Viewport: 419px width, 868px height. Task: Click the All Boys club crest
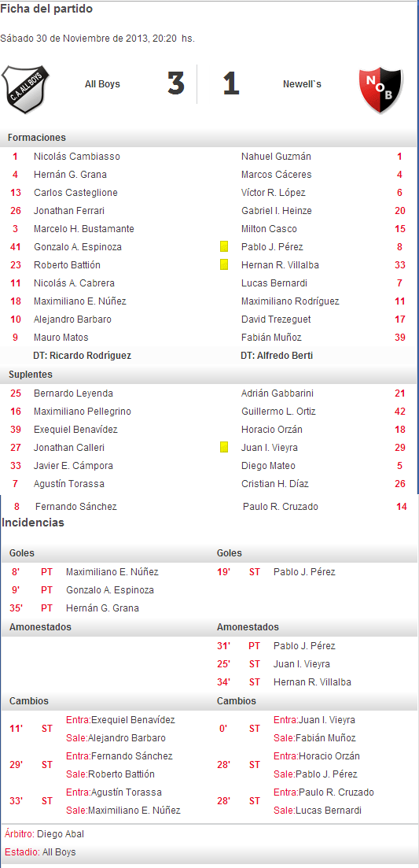pos(25,90)
